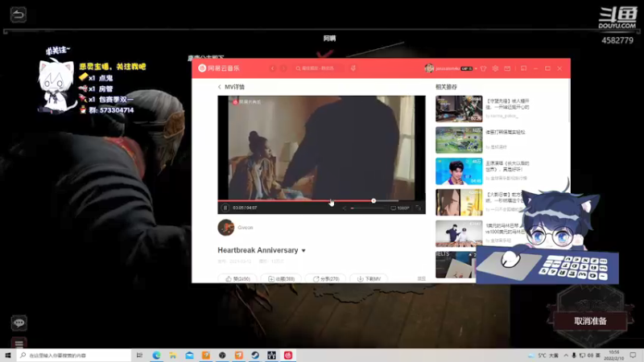Like the MV with the 赞 button

237,278
